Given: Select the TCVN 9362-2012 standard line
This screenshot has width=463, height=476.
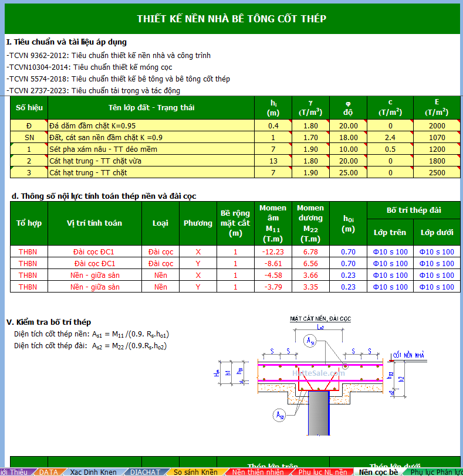Looking at the screenshot, I should pos(109,56).
